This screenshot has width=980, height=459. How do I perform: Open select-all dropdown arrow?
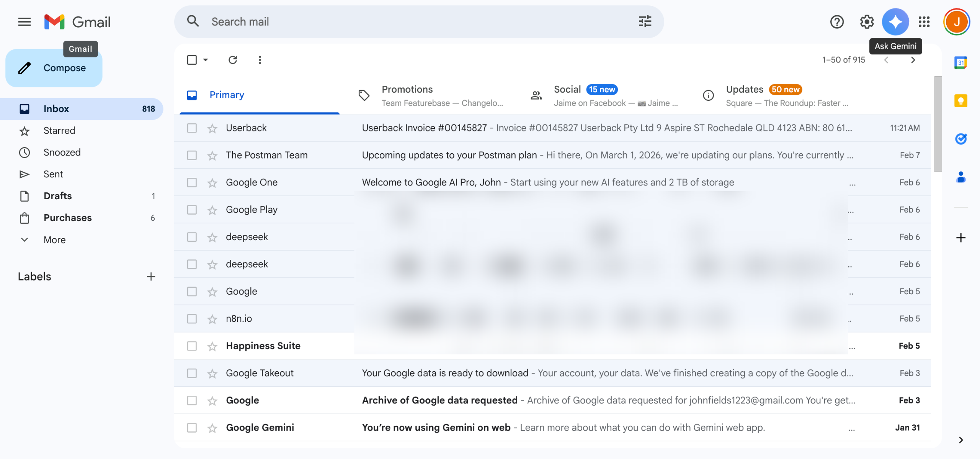(206, 60)
